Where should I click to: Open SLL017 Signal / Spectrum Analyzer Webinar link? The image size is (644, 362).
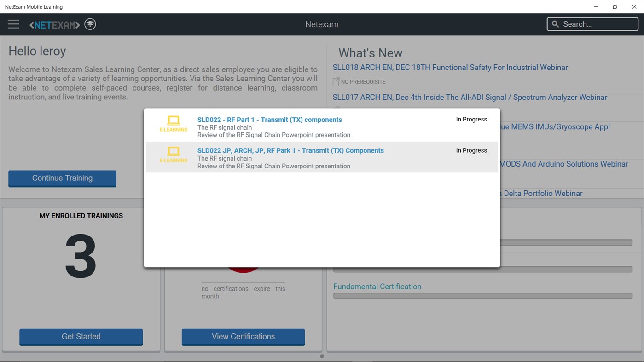(470, 98)
